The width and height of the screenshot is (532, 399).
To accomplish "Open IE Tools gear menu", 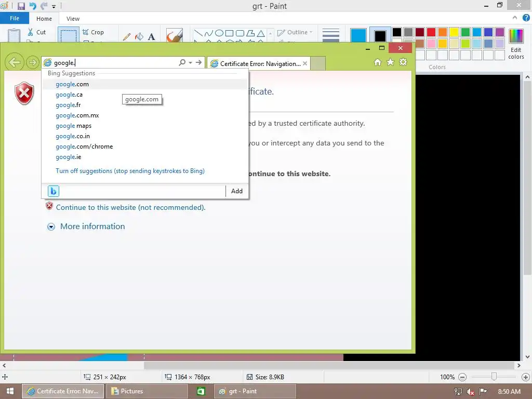I will 403,62.
